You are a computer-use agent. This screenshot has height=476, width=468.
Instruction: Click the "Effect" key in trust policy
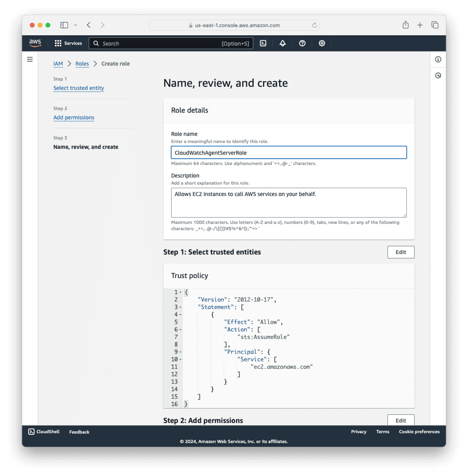237,322
